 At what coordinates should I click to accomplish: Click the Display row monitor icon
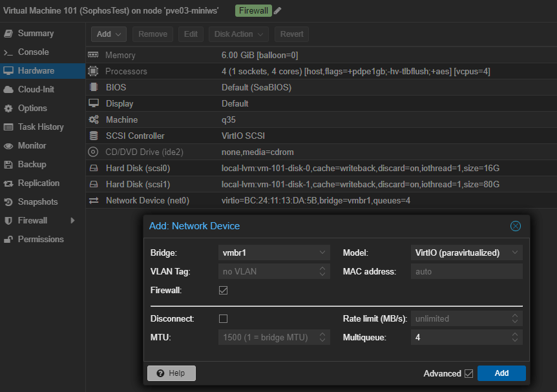94,103
